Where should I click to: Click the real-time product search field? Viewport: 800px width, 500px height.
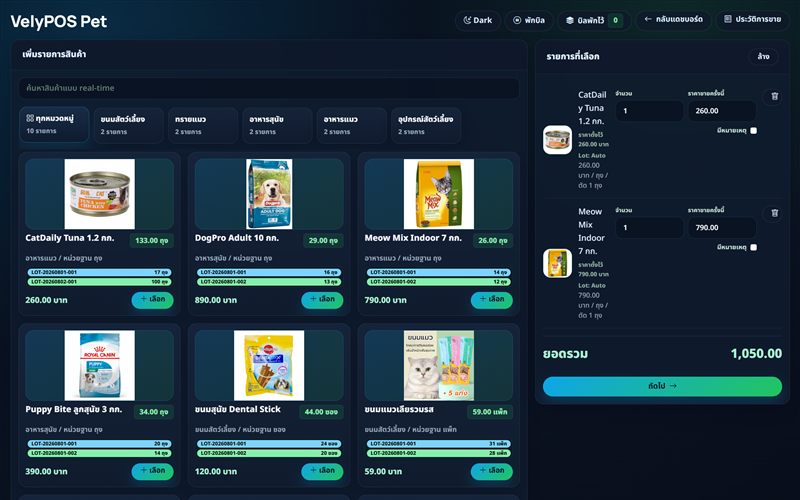point(269,88)
